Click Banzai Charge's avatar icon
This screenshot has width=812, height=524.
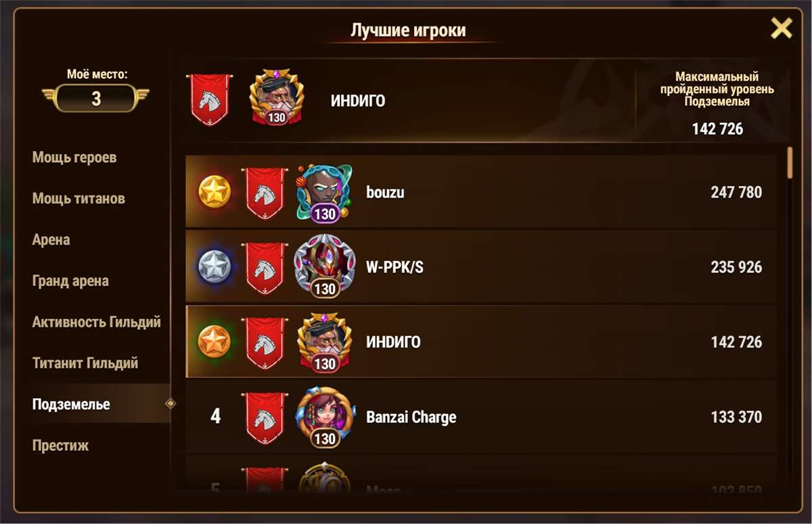coord(325,417)
